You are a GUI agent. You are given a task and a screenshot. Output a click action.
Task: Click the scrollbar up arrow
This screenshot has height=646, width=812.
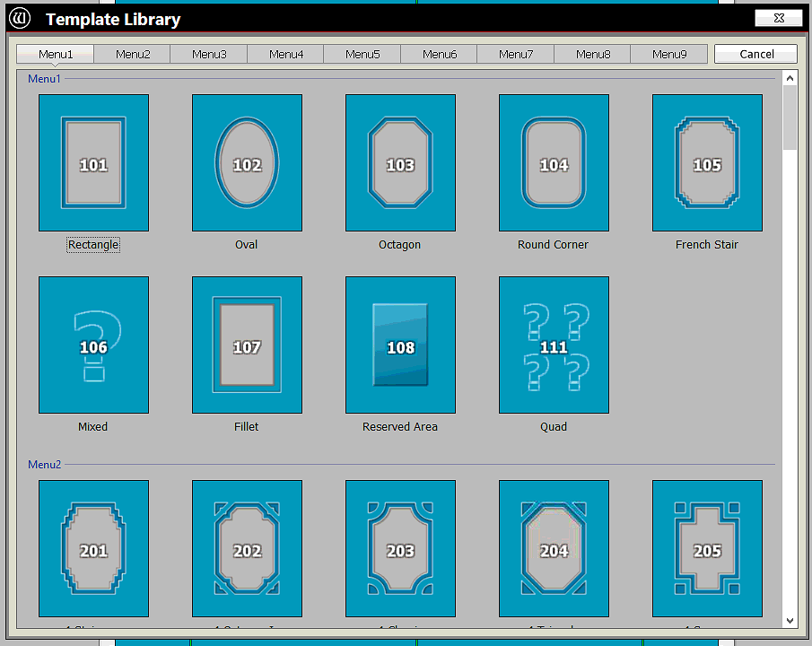[790, 79]
